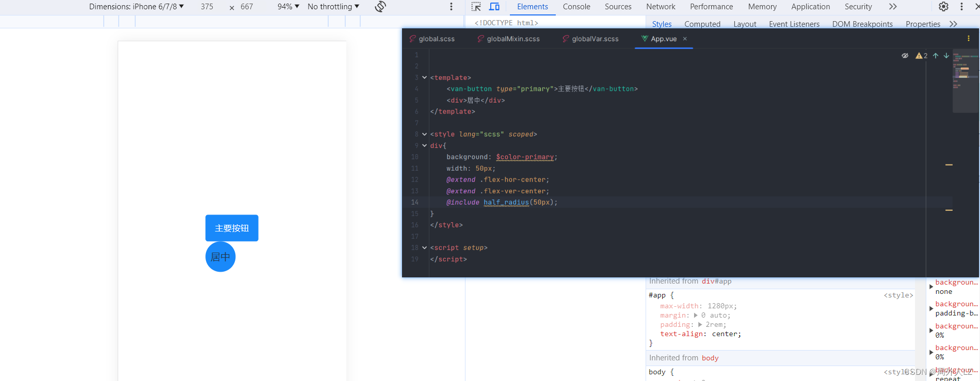Open the Dimensions iPhone 6/7/8 dropdown
Viewport: 980px width, 381px height.
136,7
